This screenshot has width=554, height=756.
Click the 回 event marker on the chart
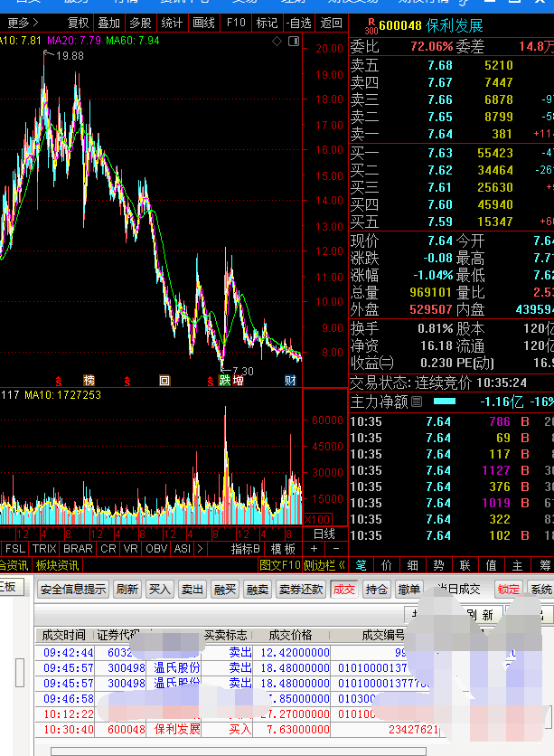pos(164,381)
